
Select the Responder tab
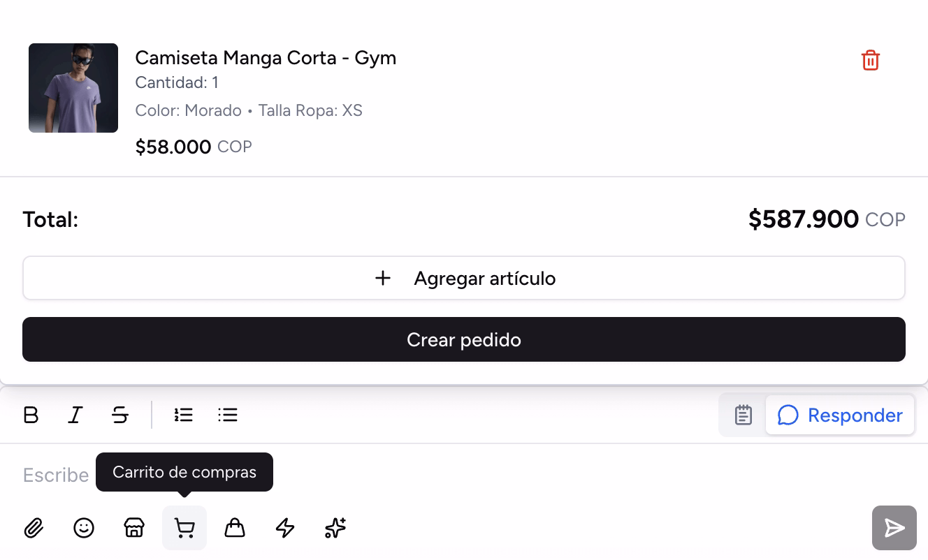[841, 415]
